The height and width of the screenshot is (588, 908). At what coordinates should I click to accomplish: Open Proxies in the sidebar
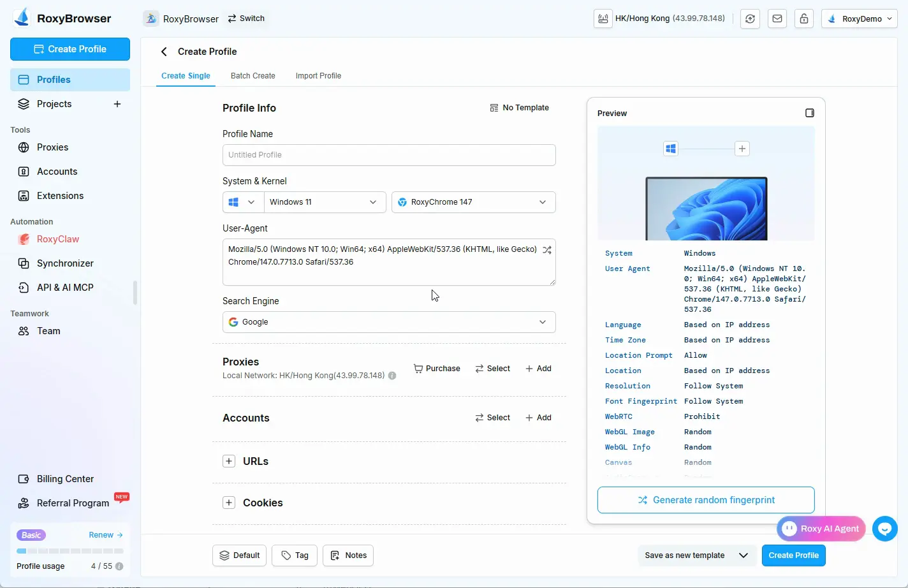point(70,147)
